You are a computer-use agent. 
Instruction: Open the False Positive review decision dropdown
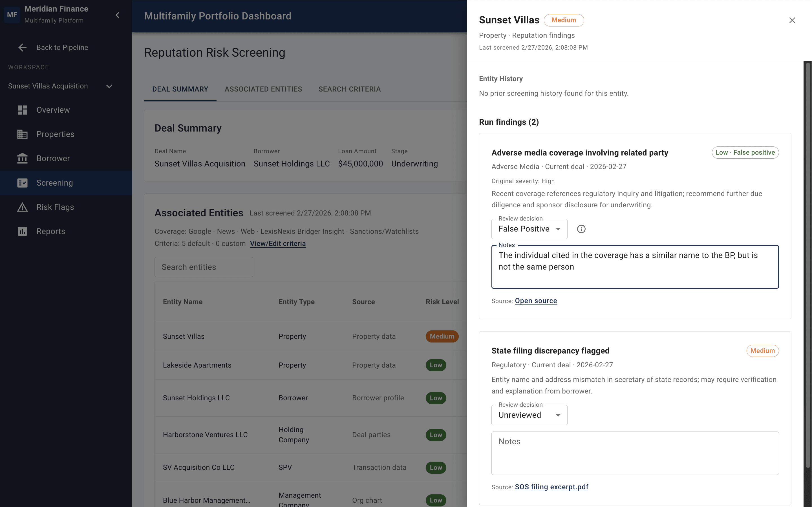point(529,229)
